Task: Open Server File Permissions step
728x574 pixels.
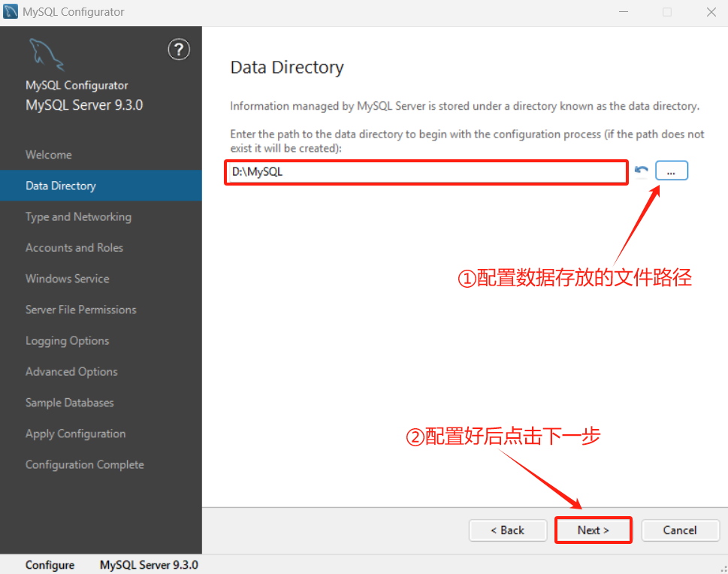Action: [101, 310]
